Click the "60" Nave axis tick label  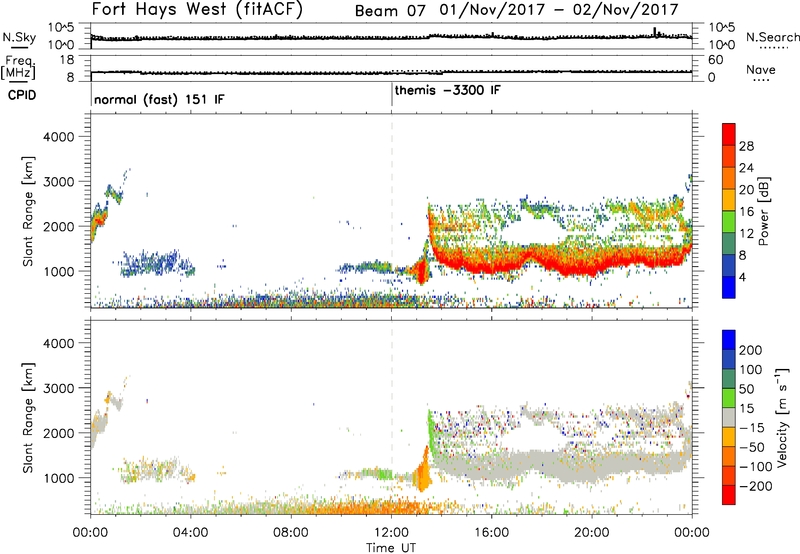point(715,60)
